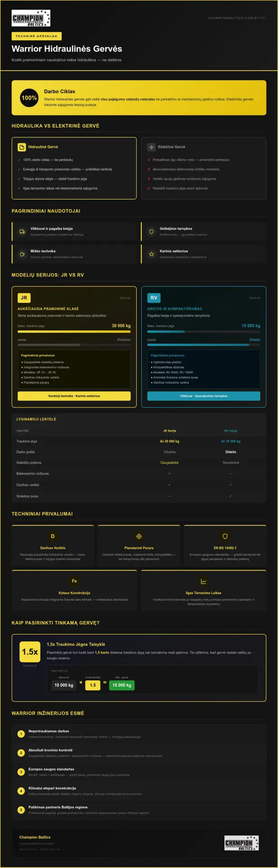Click red cross beside Perkaitimas ilgo vilkimo metu
This screenshot has height=868, width=278.
[149, 160]
